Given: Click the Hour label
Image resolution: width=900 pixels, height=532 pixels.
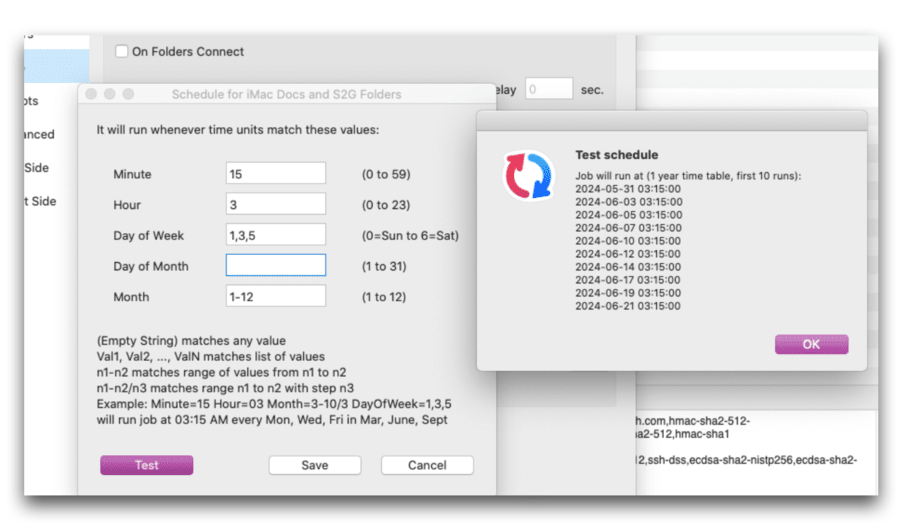Looking at the screenshot, I should click(127, 205).
